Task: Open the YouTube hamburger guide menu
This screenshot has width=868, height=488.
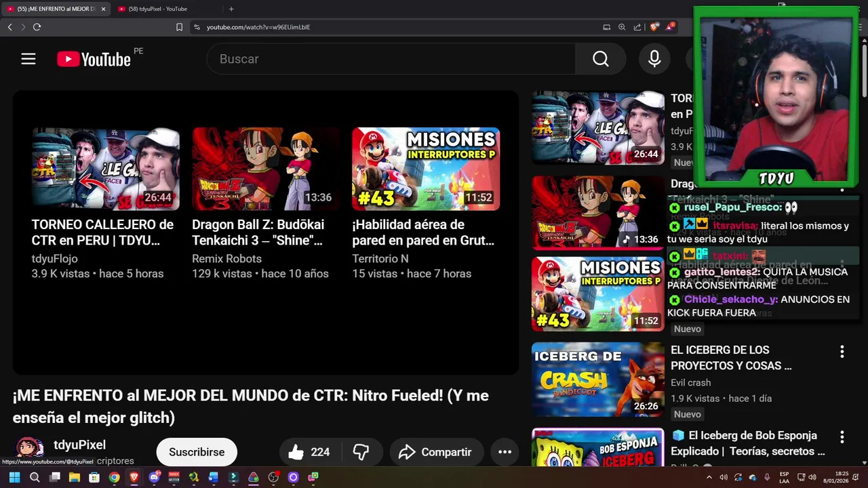Action: (x=28, y=59)
